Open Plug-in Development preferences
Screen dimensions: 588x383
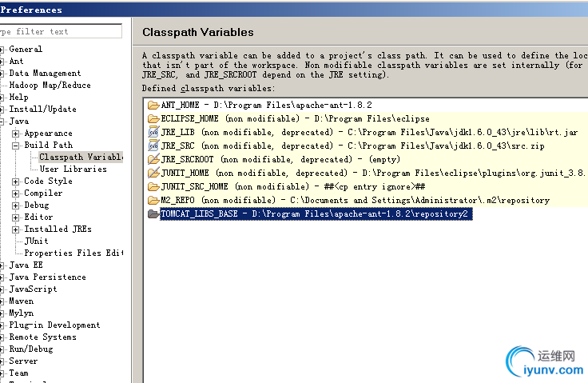click(55, 325)
